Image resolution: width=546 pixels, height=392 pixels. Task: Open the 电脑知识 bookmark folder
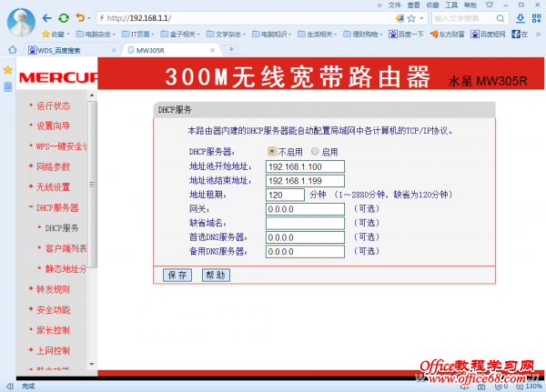pyautogui.click(x=271, y=35)
